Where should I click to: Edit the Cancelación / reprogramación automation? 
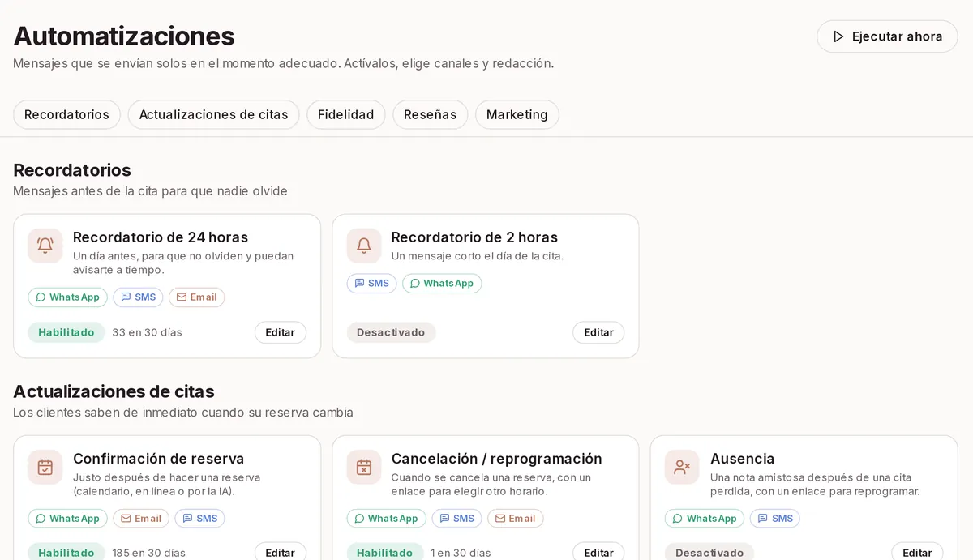coord(599,552)
